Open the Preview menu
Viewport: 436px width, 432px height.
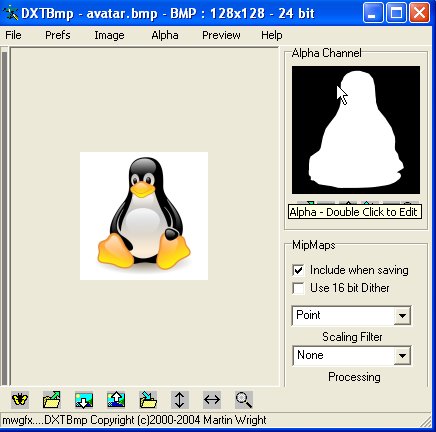coord(221,35)
